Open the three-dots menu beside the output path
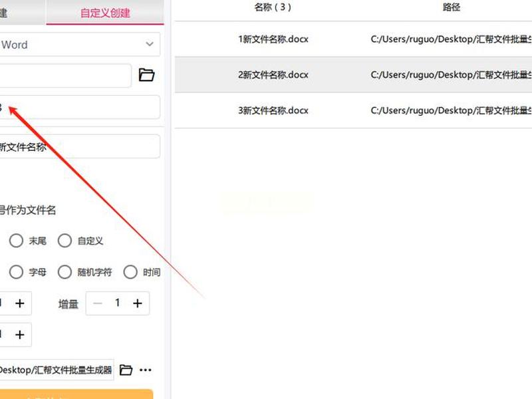Screen dimensions: 532x399 [x=146, y=370]
